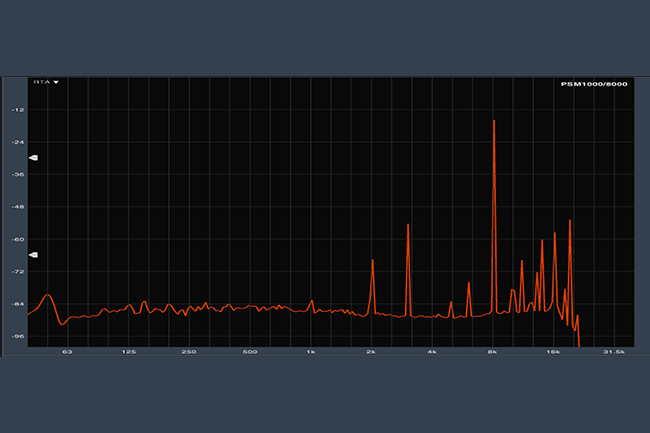650x433 pixels.
Task: Click the tallest spectrum peak at 8k
Action: click(x=494, y=121)
